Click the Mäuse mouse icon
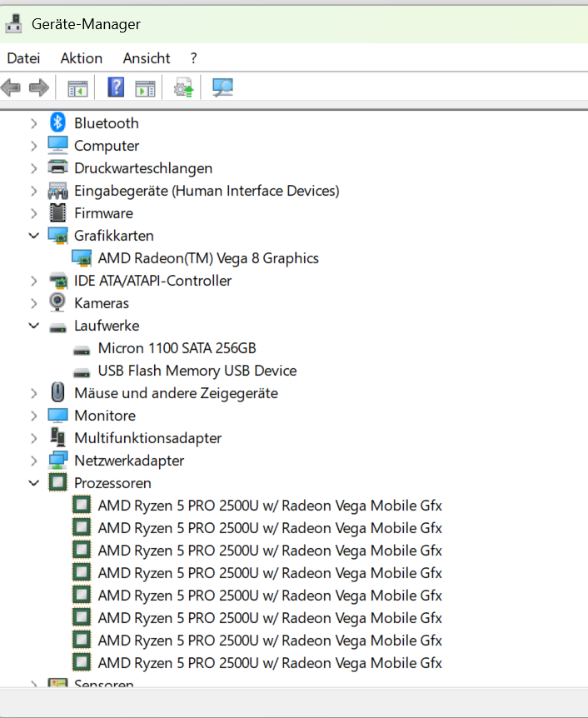Image resolution: width=588 pixels, height=718 pixels. pyautogui.click(x=57, y=392)
